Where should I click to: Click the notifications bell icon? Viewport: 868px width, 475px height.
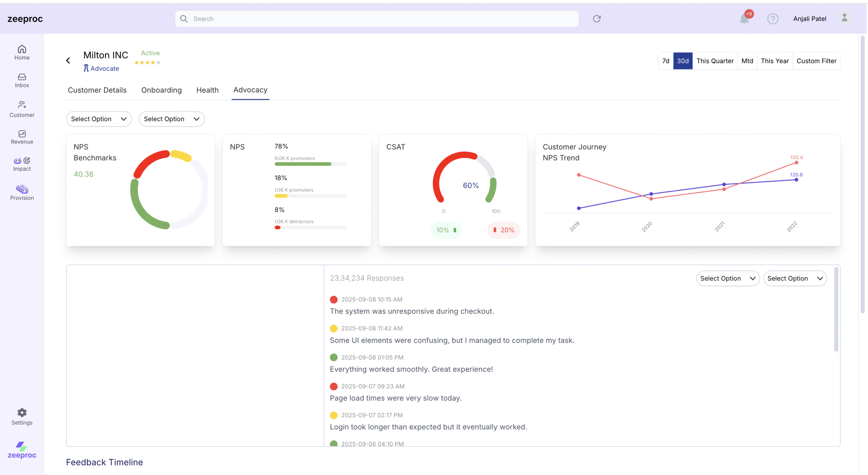[x=744, y=19]
